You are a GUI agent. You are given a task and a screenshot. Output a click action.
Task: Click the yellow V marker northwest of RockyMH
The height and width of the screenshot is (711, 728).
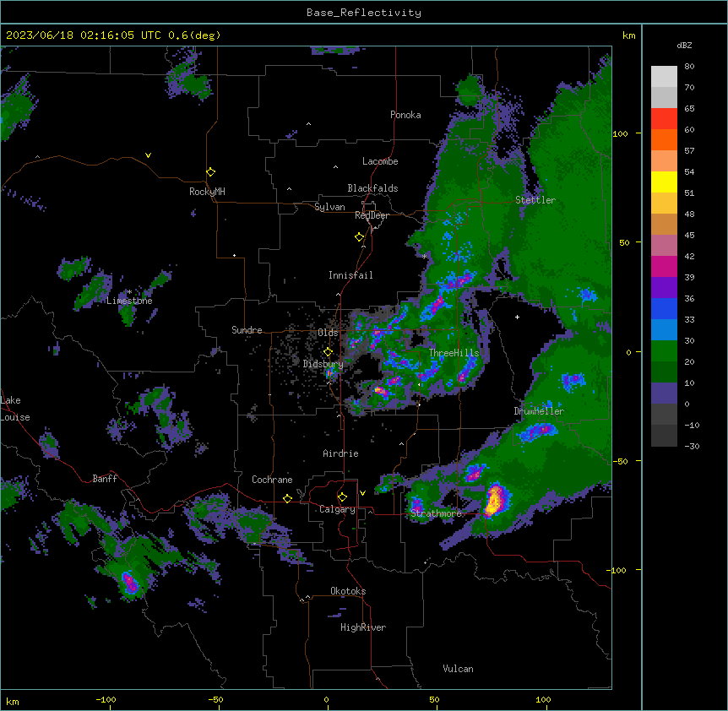pos(148,155)
